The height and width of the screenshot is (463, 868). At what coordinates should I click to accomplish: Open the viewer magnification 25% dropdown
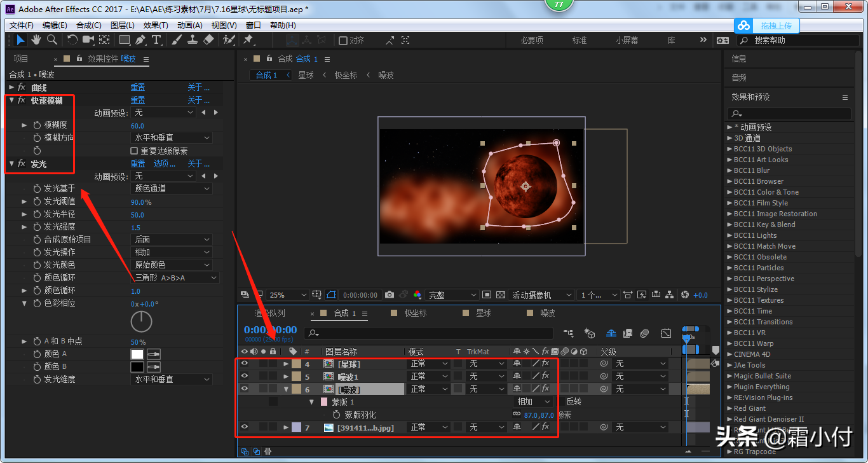click(288, 295)
